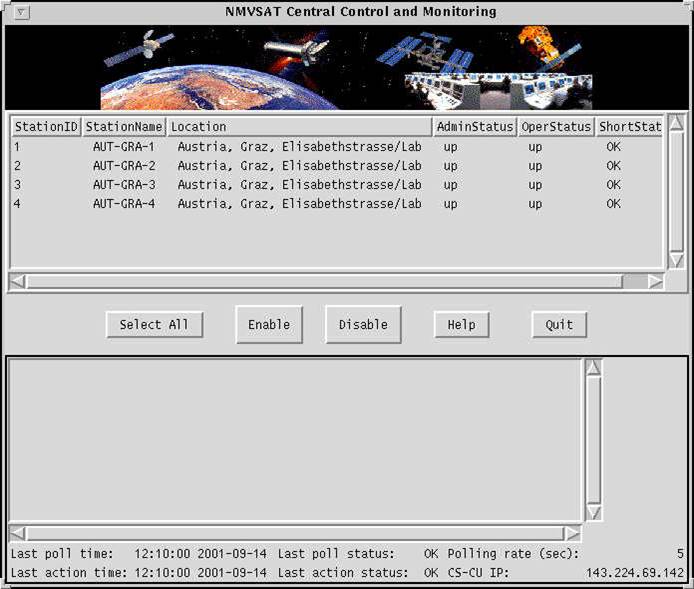
Task: Click the up arrow of station list scrollbar
Action: (676, 123)
